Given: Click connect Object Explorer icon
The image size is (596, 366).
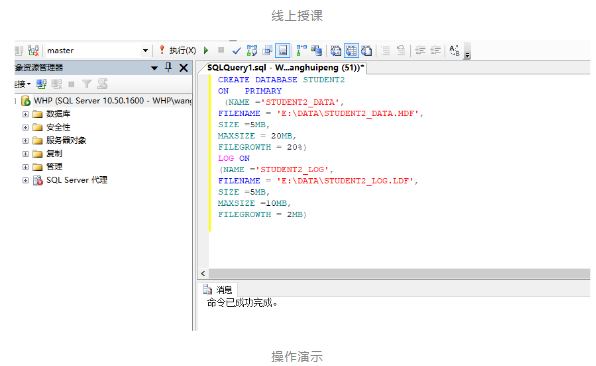Looking at the screenshot, I should pyautogui.click(x=41, y=84).
